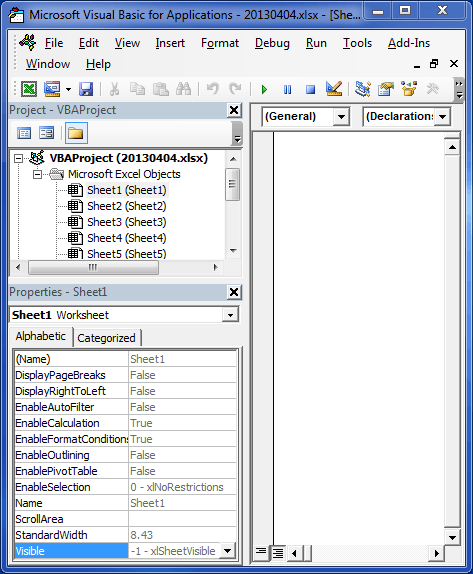Toggle Design Mode icon
This screenshot has height=574, width=473.
pos(334,89)
